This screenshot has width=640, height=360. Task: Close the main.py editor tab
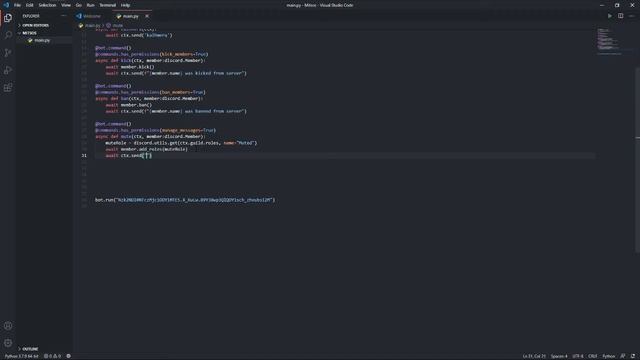pyautogui.click(x=147, y=16)
